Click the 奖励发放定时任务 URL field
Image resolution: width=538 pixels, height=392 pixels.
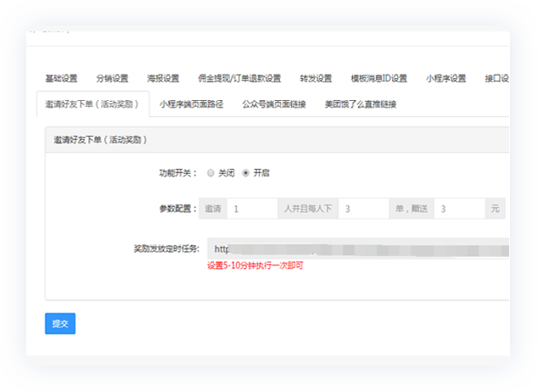[358, 249]
